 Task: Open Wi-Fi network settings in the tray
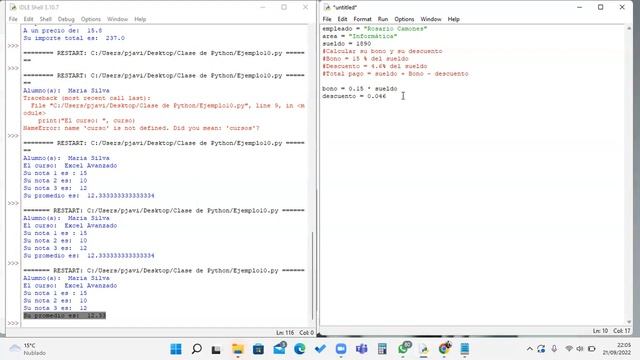point(569,349)
